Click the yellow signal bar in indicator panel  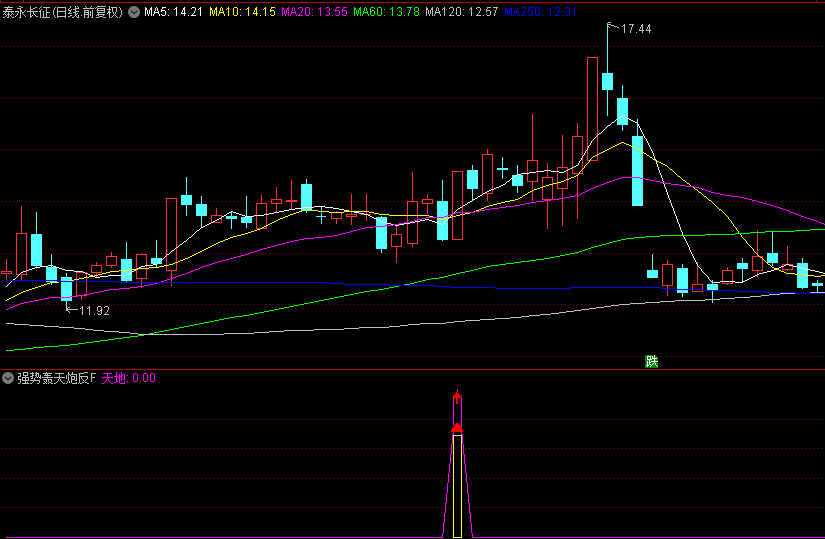[457, 486]
